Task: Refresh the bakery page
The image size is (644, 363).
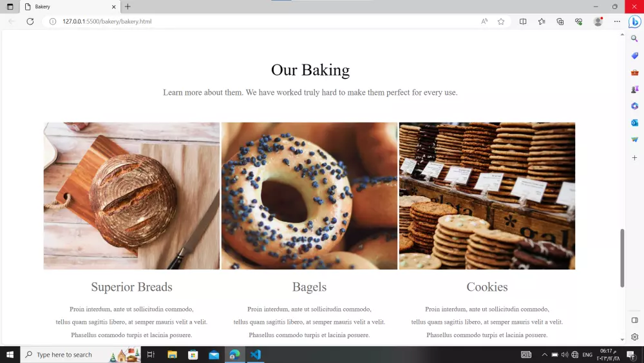Action: point(30,21)
